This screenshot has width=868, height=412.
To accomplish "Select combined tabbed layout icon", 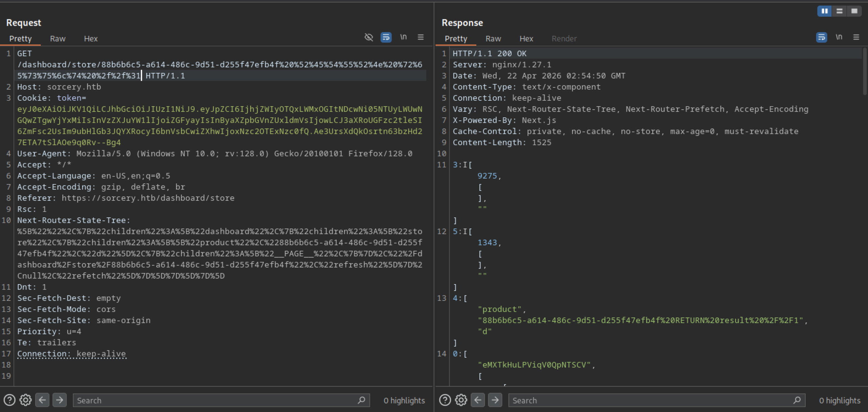I will (x=854, y=11).
